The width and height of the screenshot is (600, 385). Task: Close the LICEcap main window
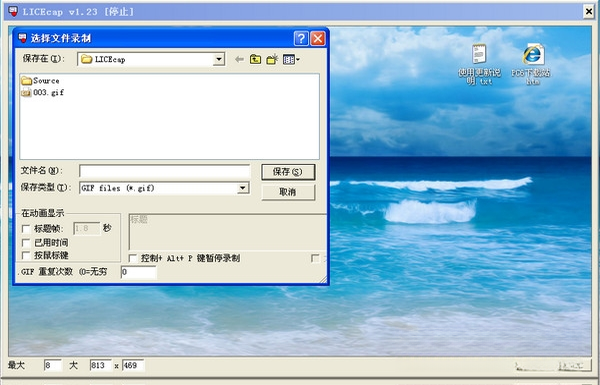click(589, 11)
